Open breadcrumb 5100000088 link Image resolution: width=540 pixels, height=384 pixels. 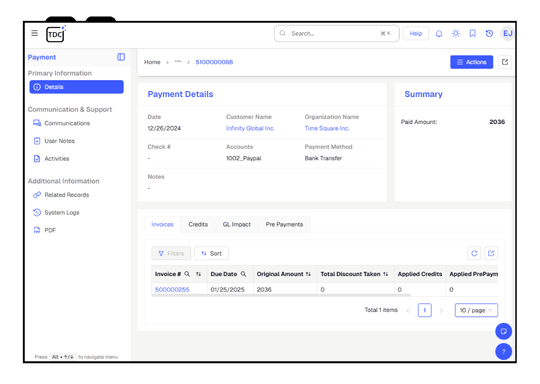coord(214,62)
